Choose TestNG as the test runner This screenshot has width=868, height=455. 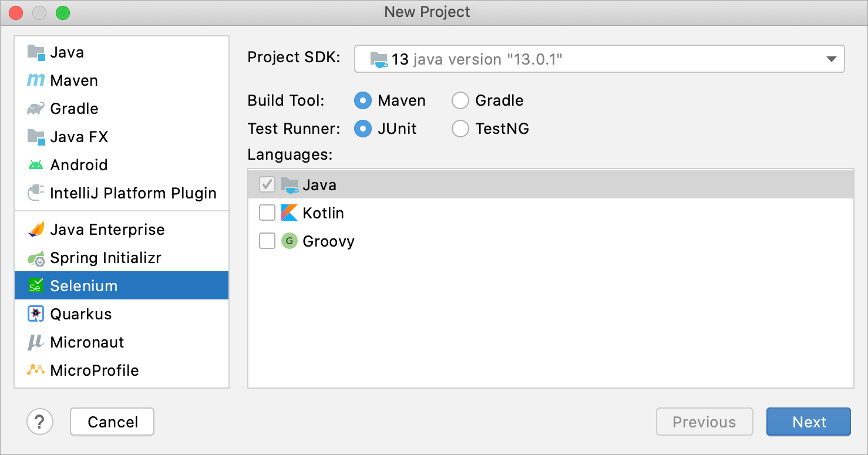[460, 129]
